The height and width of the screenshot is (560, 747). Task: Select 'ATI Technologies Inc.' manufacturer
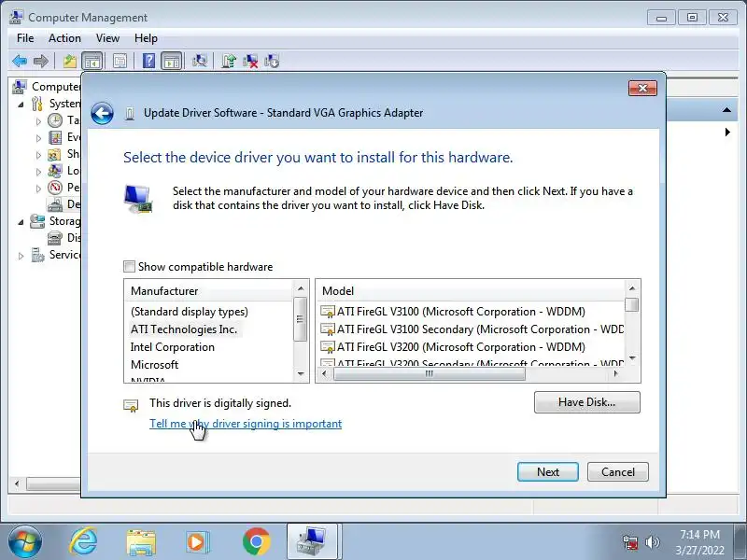pos(184,329)
